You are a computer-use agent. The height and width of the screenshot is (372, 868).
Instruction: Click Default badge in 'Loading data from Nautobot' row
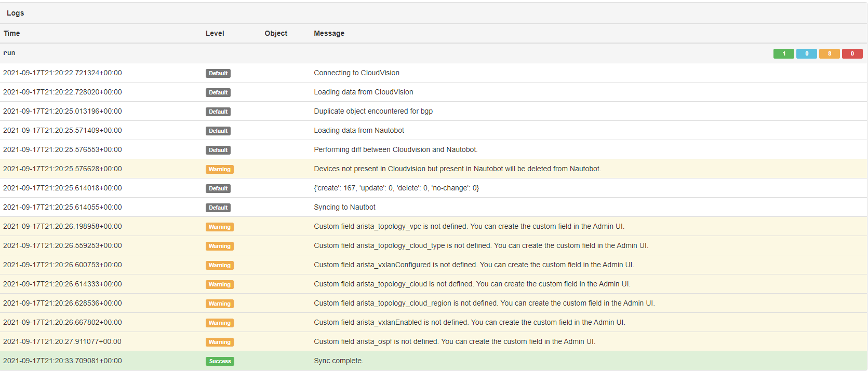point(218,131)
